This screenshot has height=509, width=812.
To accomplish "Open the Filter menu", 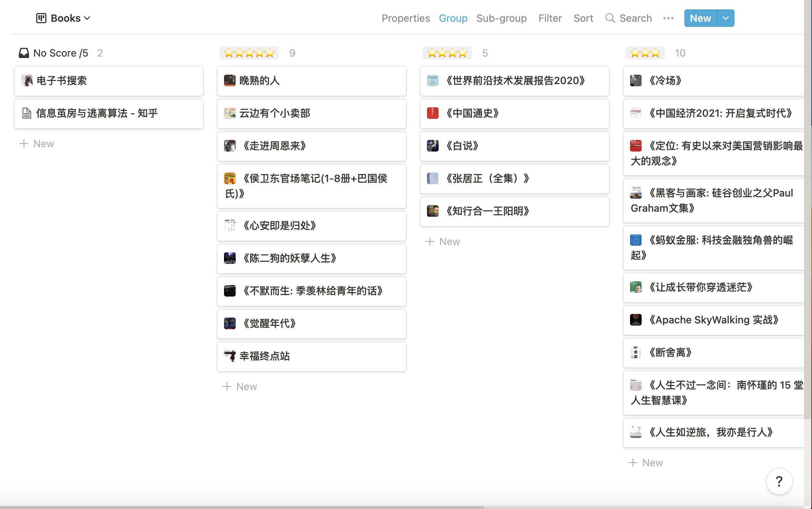I will pyautogui.click(x=550, y=18).
